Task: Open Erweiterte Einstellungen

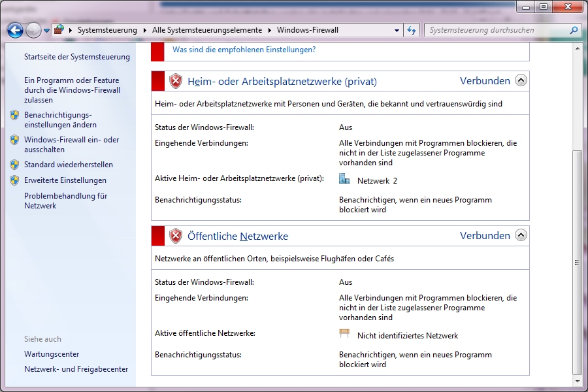Action: pos(65,180)
